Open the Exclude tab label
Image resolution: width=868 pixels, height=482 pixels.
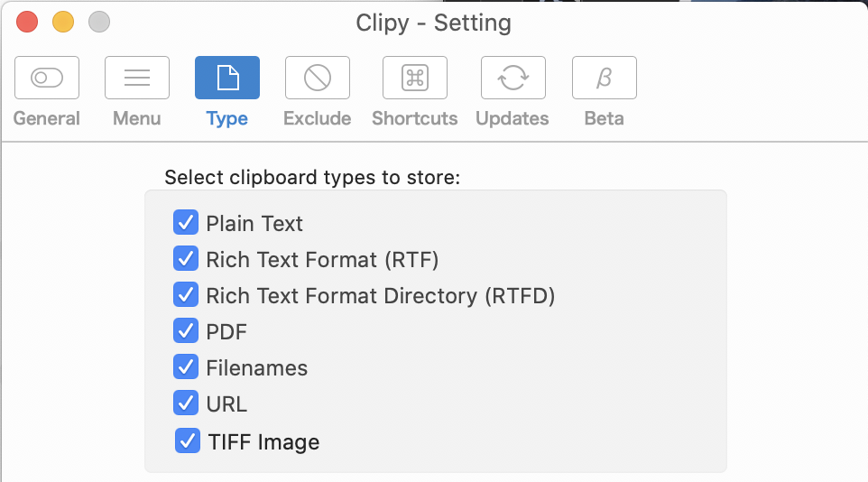(x=318, y=118)
